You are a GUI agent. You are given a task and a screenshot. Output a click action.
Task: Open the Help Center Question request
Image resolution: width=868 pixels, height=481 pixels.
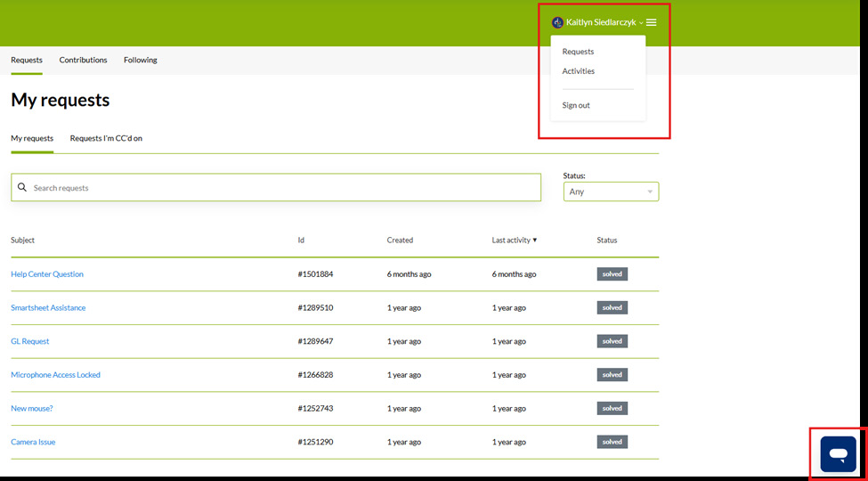(x=47, y=274)
